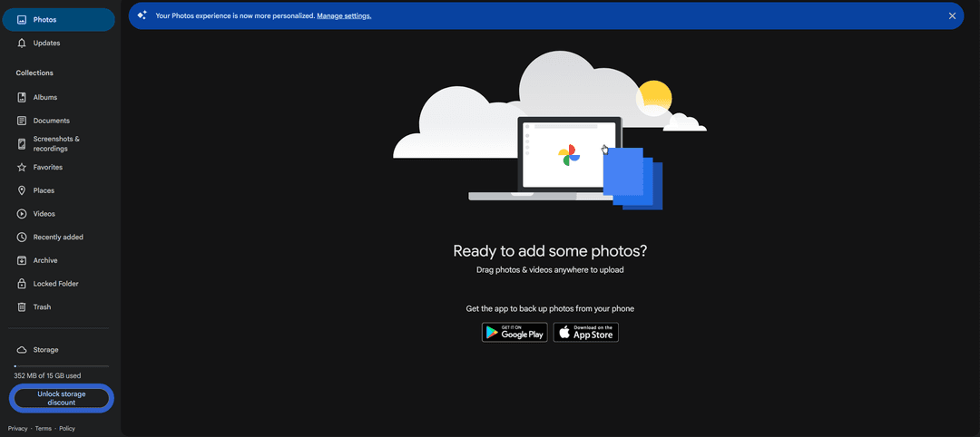Click the Documents icon
The image size is (980, 437).
click(x=22, y=121)
